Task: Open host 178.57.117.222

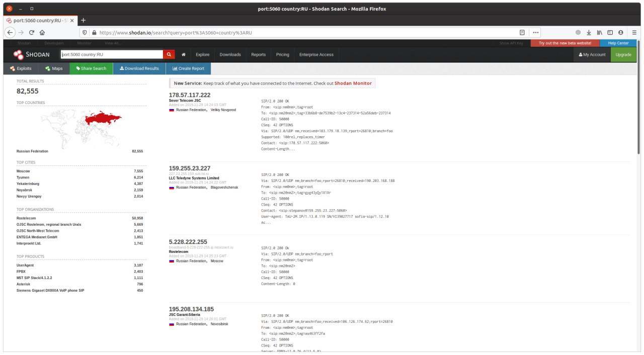Action: (x=190, y=95)
